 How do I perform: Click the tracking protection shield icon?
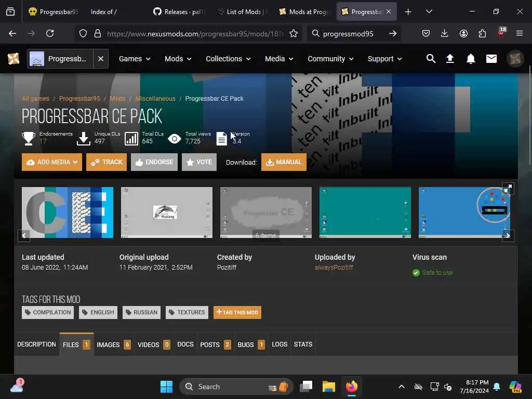[83, 33]
